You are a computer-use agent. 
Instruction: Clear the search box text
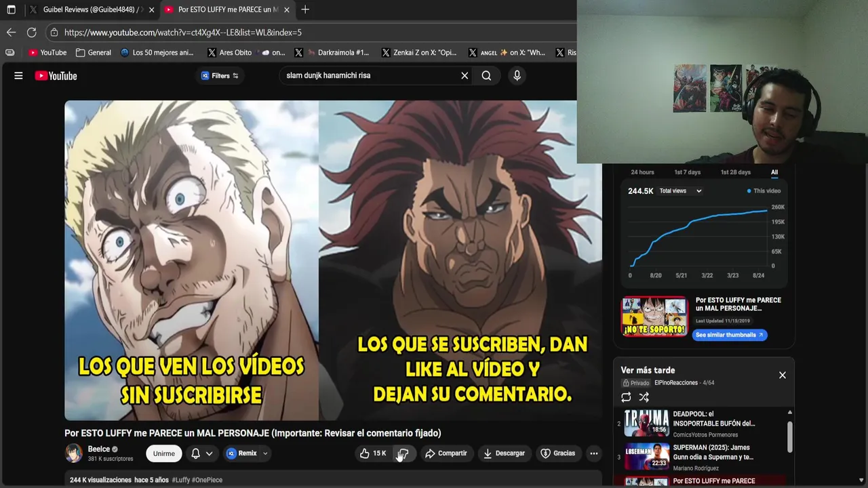point(465,76)
